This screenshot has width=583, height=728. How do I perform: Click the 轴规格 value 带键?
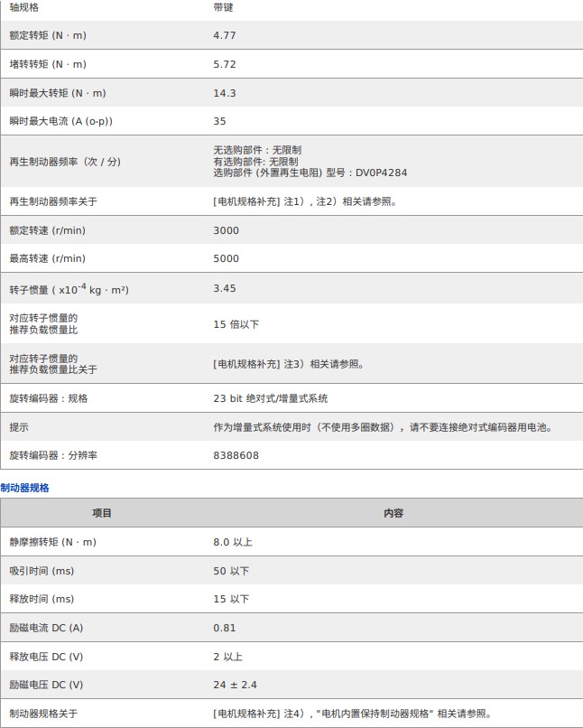point(224,7)
